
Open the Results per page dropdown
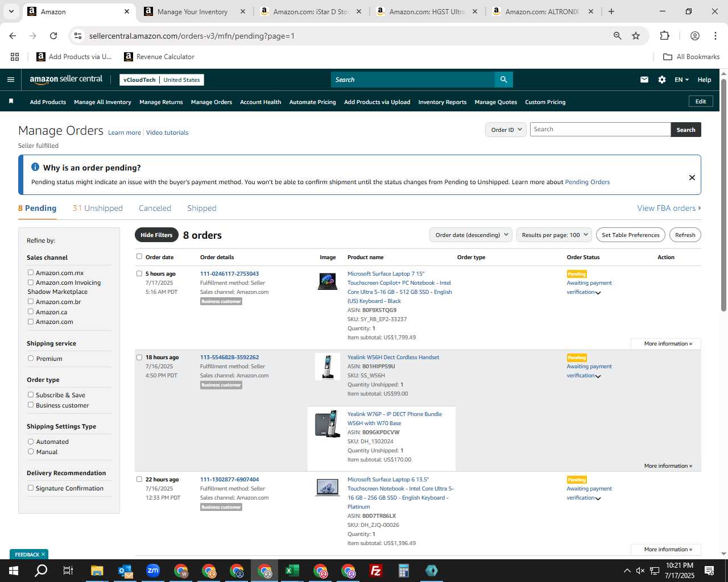pyautogui.click(x=555, y=235)
